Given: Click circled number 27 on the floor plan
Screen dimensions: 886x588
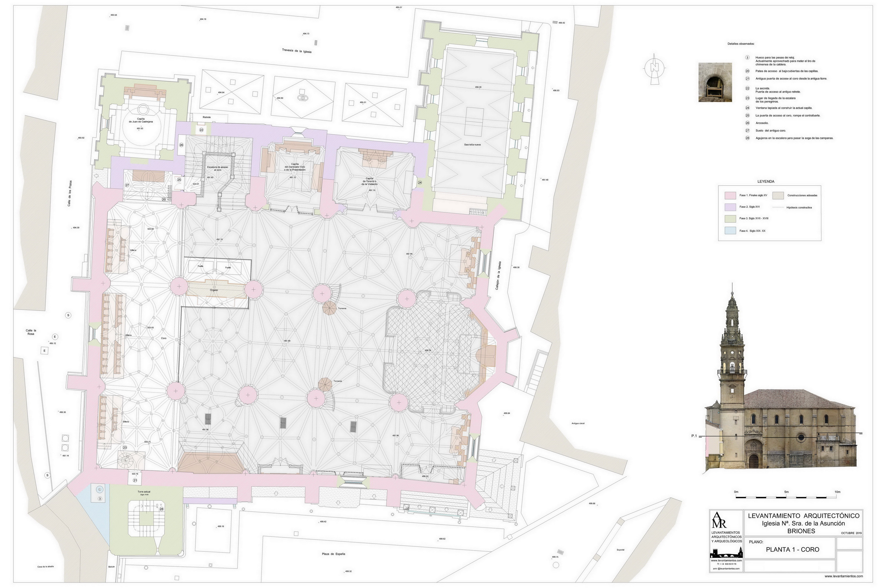Looking at the screenshot, I should 127,185.
